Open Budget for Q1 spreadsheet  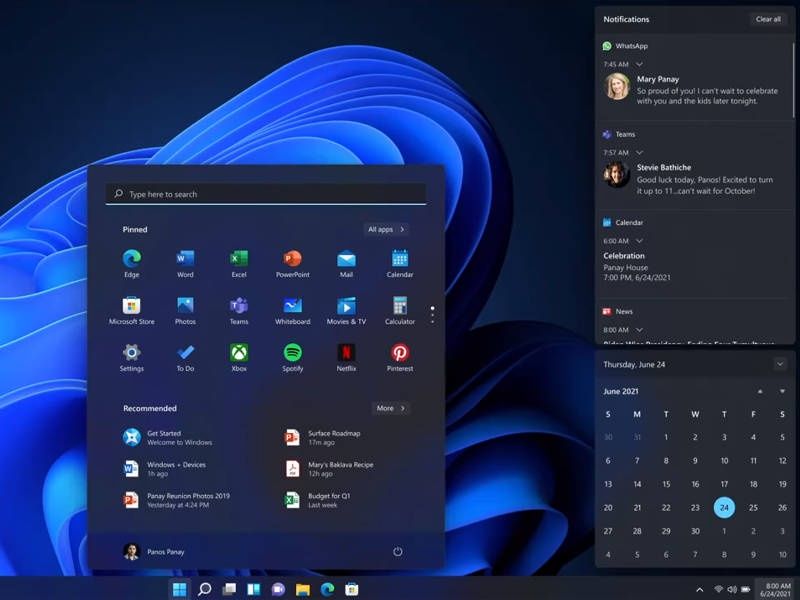(316, 500)
